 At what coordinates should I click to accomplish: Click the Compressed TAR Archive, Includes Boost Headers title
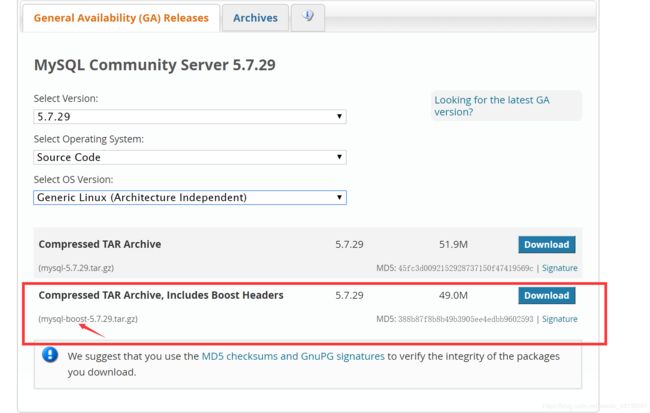point(161,295)
